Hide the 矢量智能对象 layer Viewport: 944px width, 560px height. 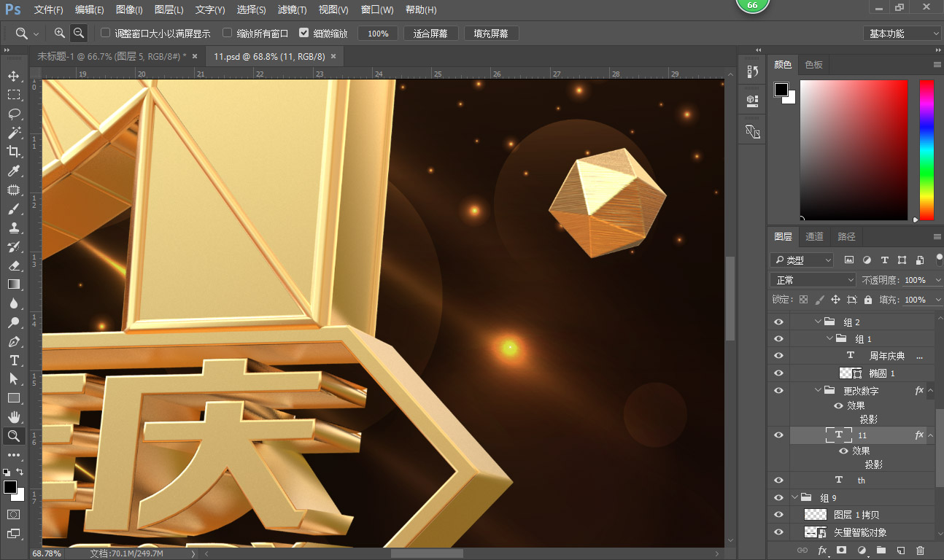click(x=778, y=532)
